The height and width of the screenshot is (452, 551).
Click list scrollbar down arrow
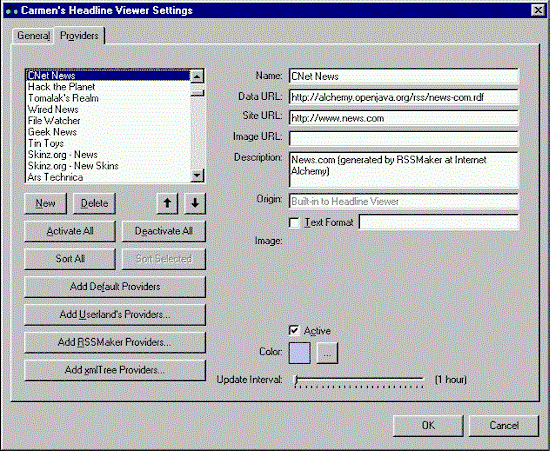[x=197, y=175]
